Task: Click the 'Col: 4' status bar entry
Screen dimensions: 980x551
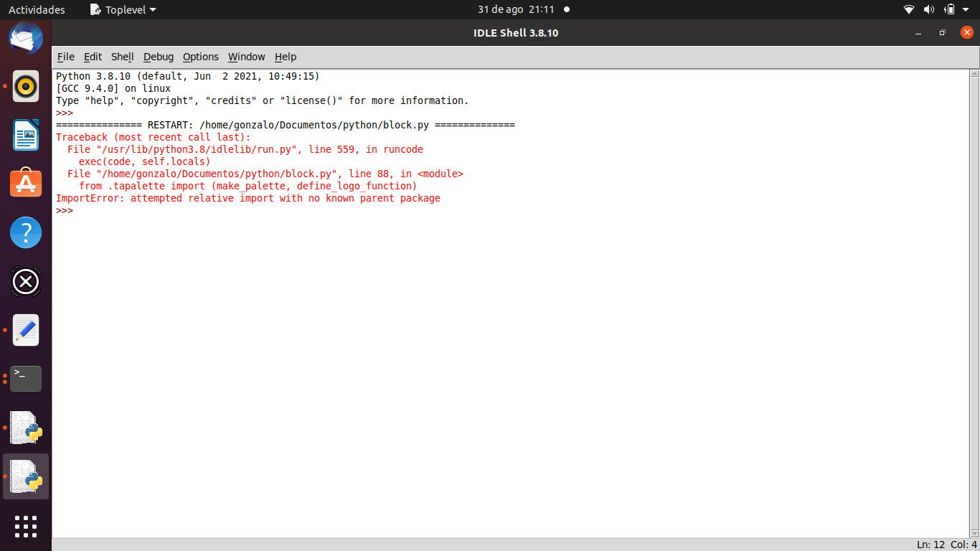Action: 963,545
